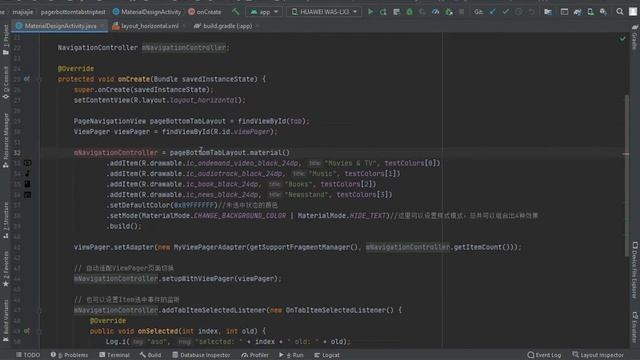Click the editor vertical scrollbar
This screenshot has height=360, width=640.
coord(627,176)
